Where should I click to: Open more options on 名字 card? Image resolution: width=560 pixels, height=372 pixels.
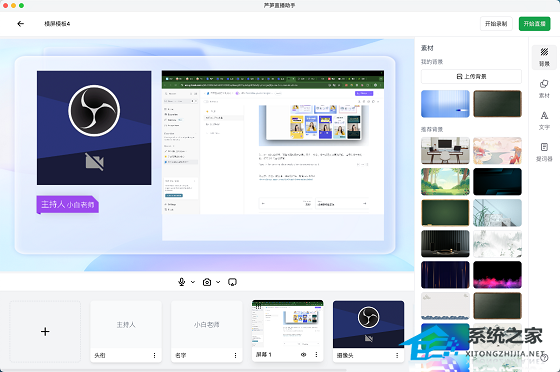coord(235,355)
